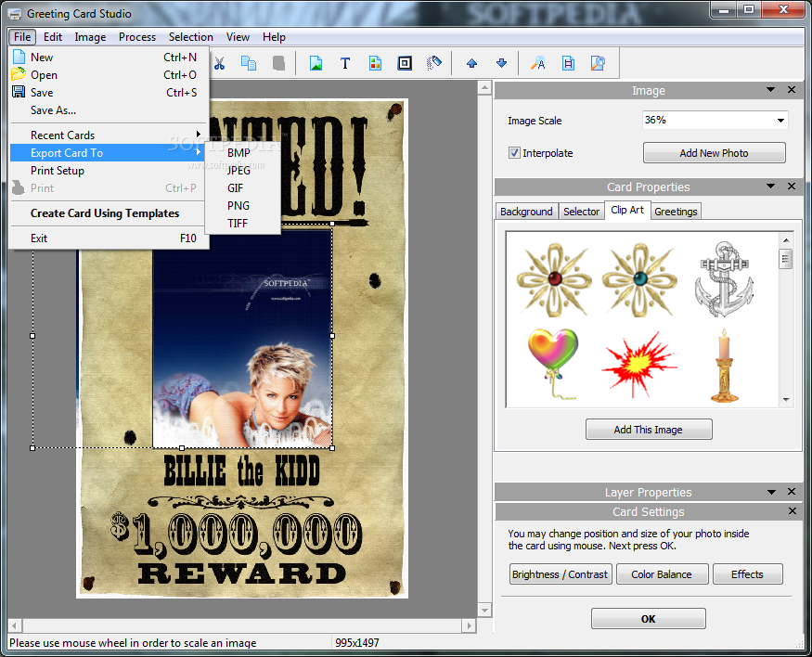This screenshot has height=657, width=812.
Task: Select the red starburst clip art
Action: 639,365
